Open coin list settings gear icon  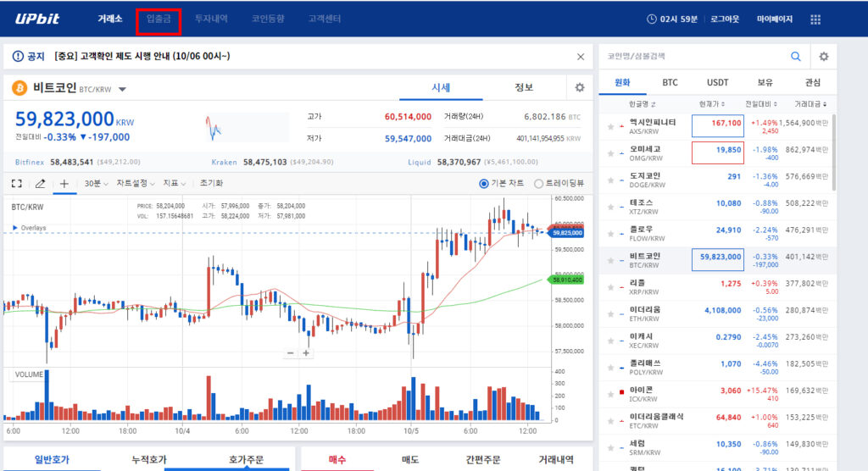click(x=824, y=57)
